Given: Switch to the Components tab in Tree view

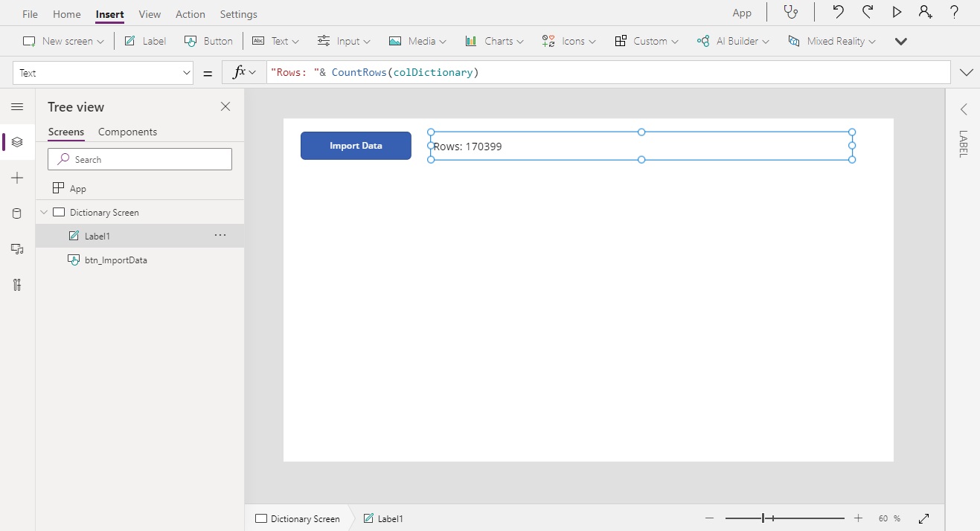Looking at the screenshot, I should (127, 132).
